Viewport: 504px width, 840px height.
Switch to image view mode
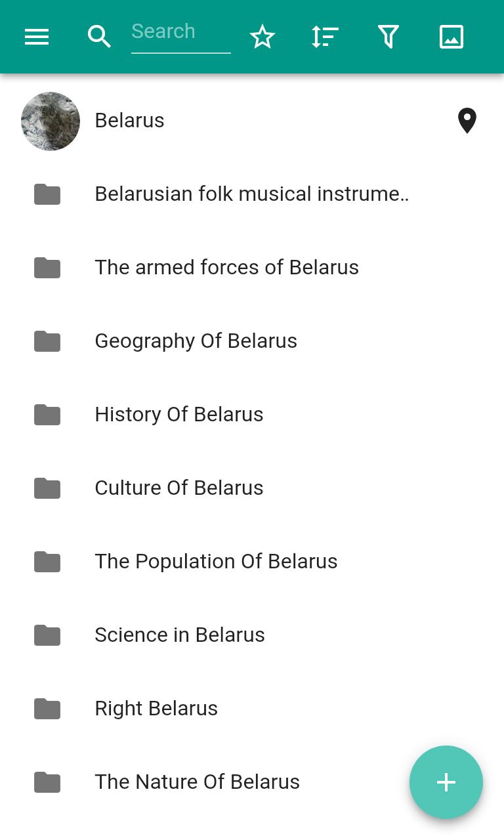pos(451,37)
